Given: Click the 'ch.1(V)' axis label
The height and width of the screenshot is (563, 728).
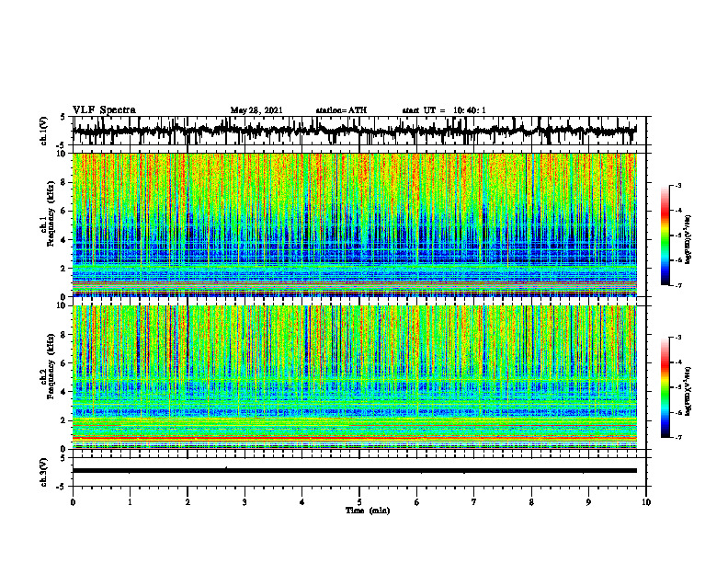Looking at the screenshot, I should (x=44, y=131).
